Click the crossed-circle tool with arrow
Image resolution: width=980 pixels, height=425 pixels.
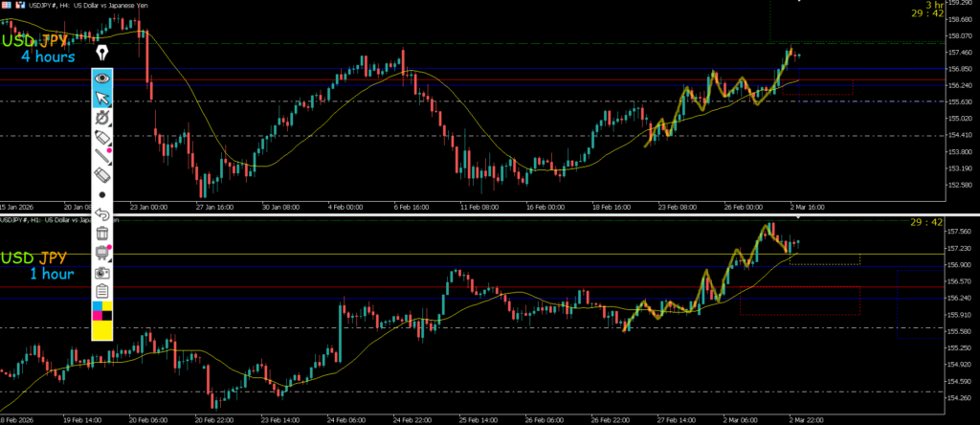(102, 118)
